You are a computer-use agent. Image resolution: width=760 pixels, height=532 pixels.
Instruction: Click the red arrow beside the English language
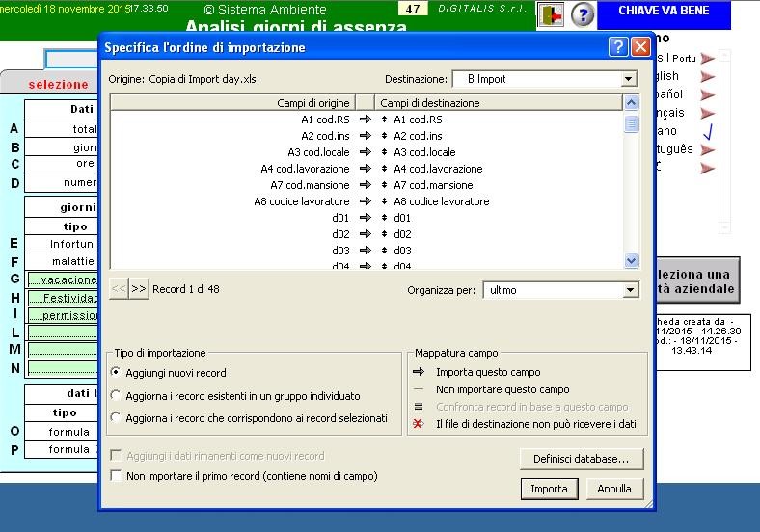click(x=708, y=76)
